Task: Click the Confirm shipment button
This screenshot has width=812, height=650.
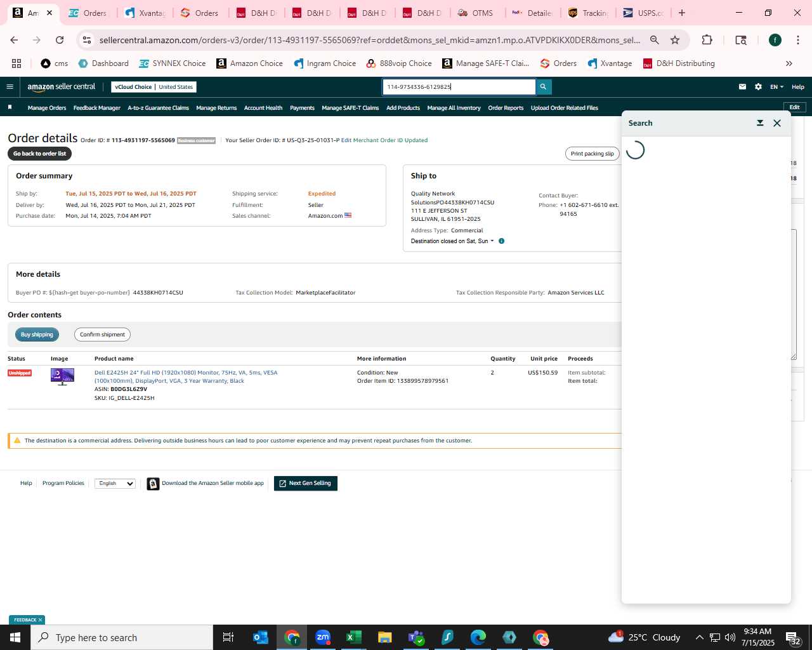Action: 102,335
